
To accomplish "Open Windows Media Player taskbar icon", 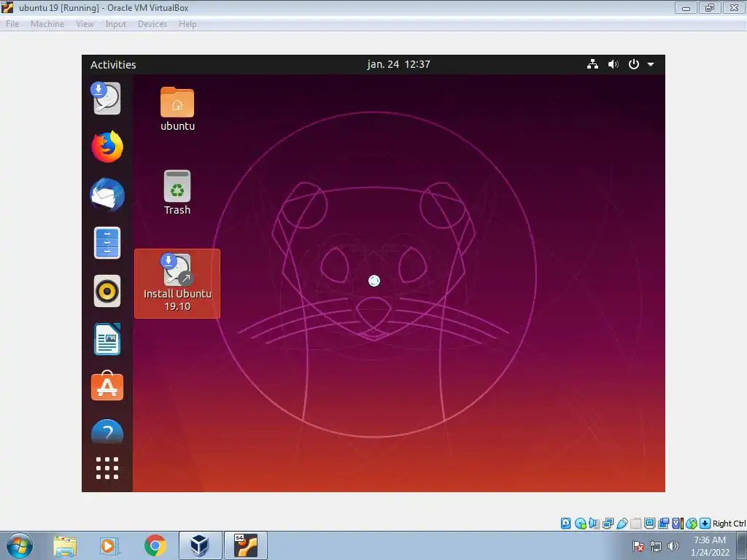I will [x=109, y=545].
